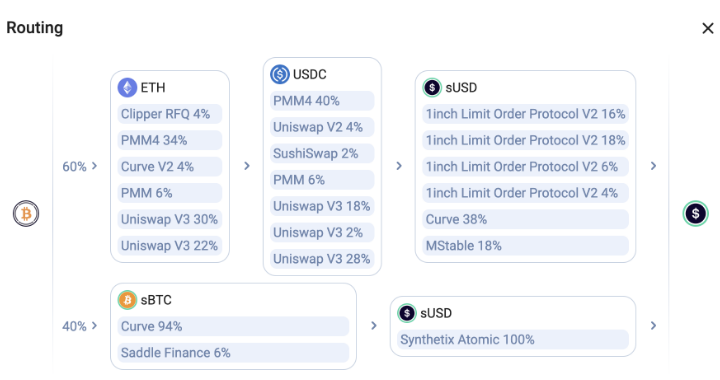Select the MStable 18% entry
720x380 pixels.
click(x=525, y=246)
